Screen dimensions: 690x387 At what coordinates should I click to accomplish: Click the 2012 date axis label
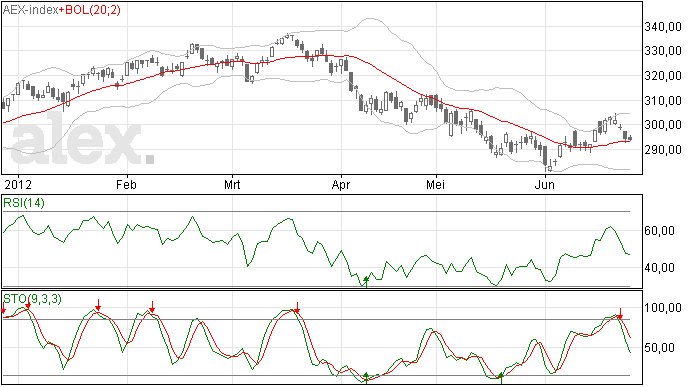pos(18,184)
